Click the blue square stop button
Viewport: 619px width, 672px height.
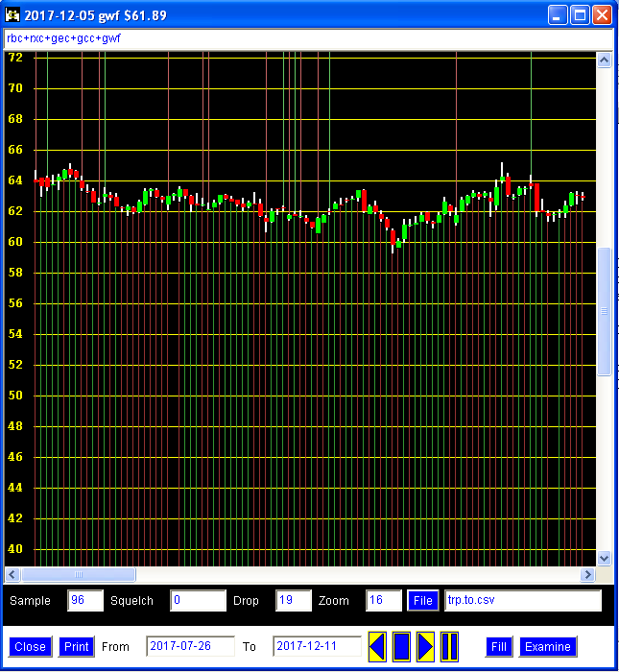(x=401, y=646)
